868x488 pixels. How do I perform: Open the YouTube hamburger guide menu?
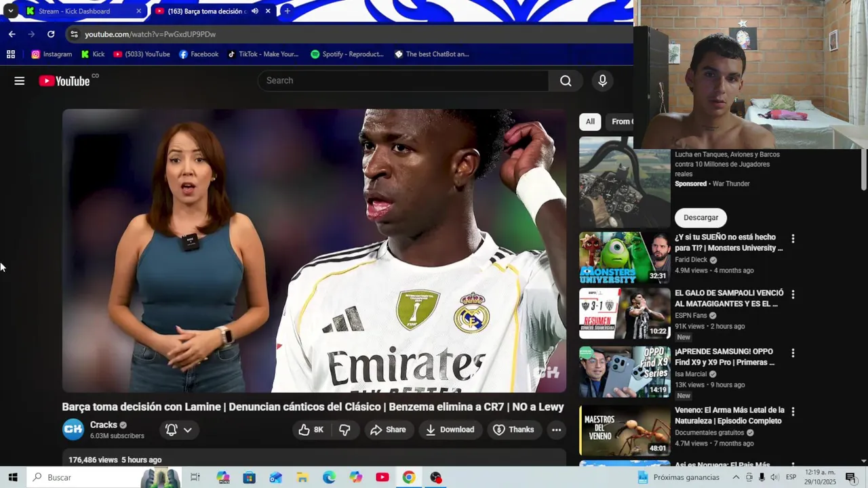pos(20,81)
